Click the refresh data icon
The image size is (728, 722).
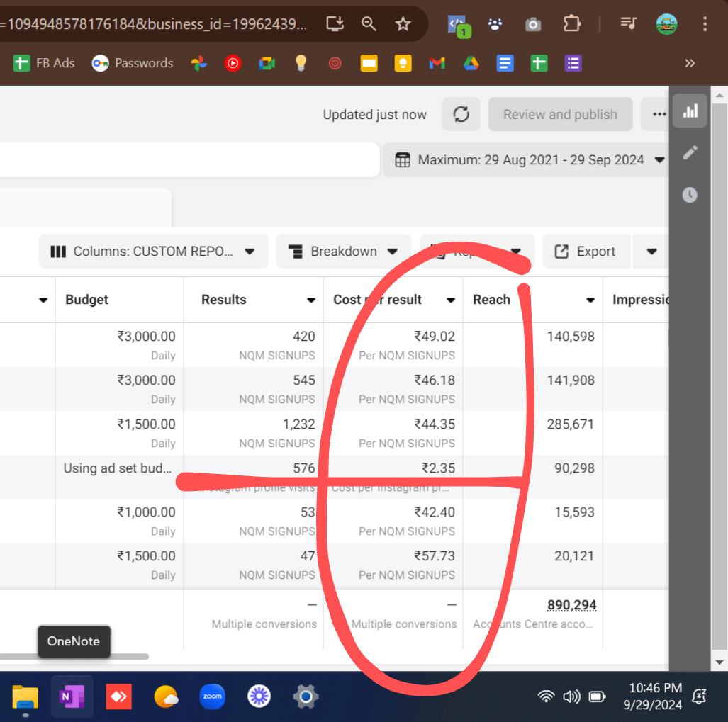pyautogui.click(x=461, y=114)
